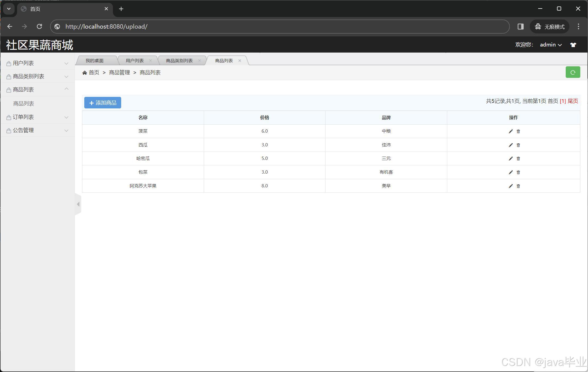Image resolution: width=588 pixels, height=372 pixels.
Task: Go to 首页 pagination link
Action: 553,101
